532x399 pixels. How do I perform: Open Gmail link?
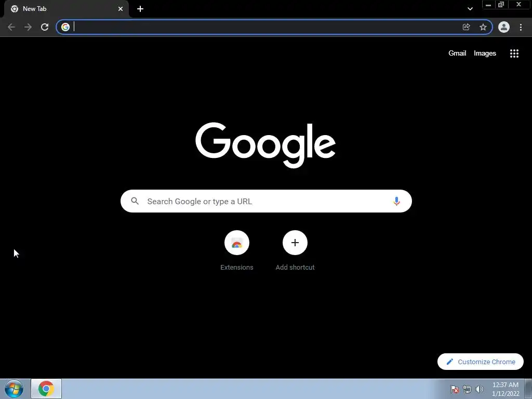pos(457,54)
